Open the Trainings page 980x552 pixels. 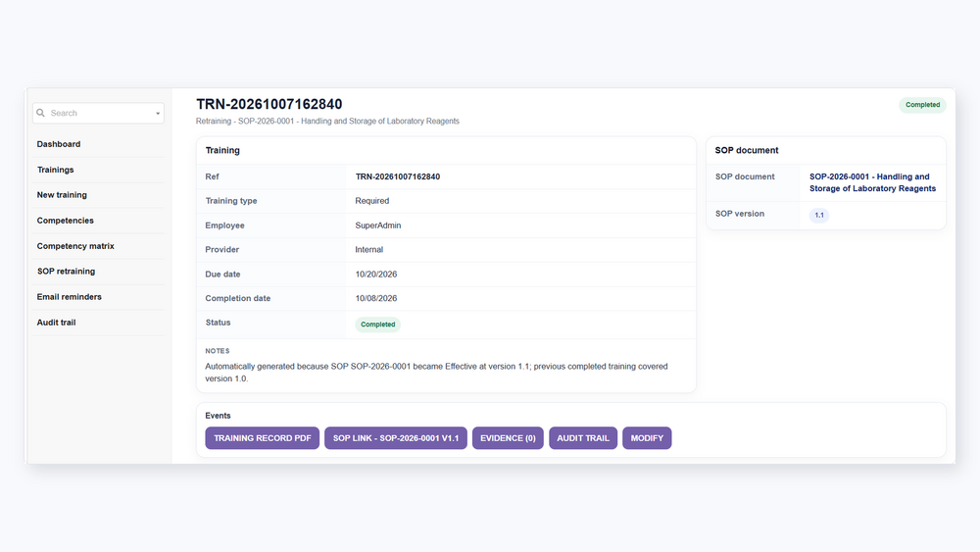[55, 170]
